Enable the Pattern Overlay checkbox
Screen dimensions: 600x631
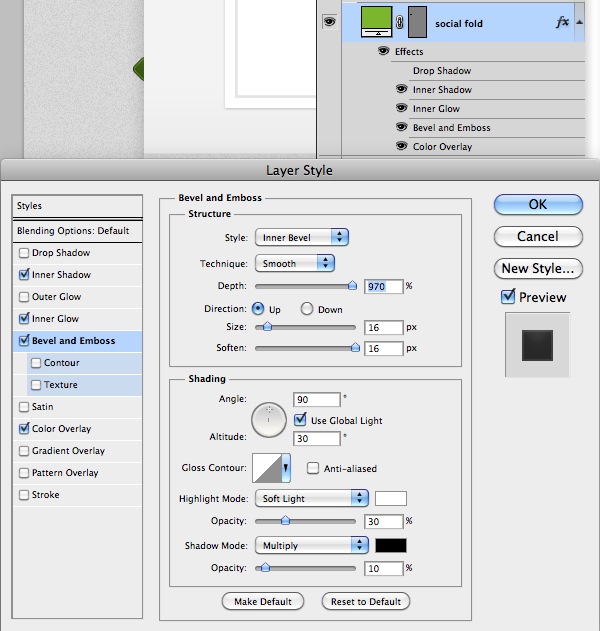coord(24,472)
